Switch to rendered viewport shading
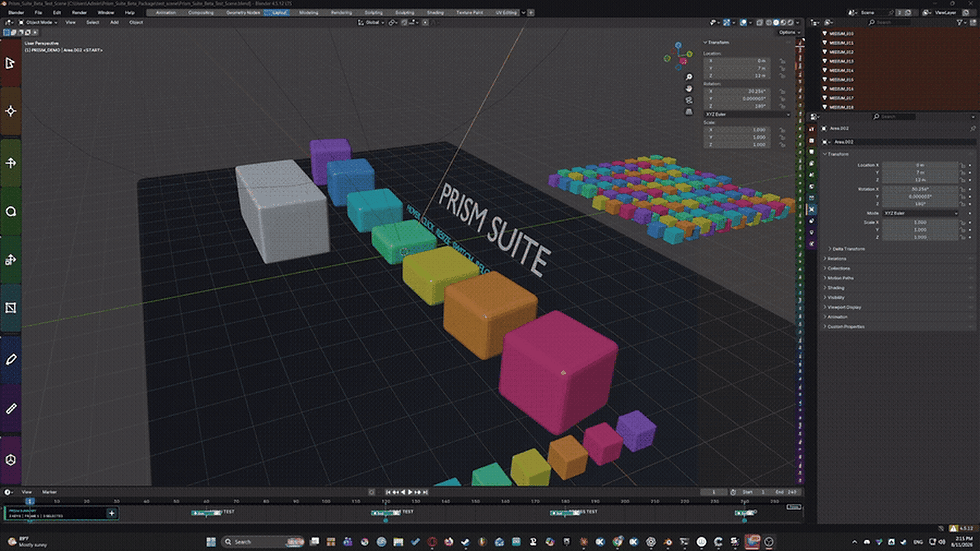Image resolution: width=980 pixels, height=551 pixels. 791,22
